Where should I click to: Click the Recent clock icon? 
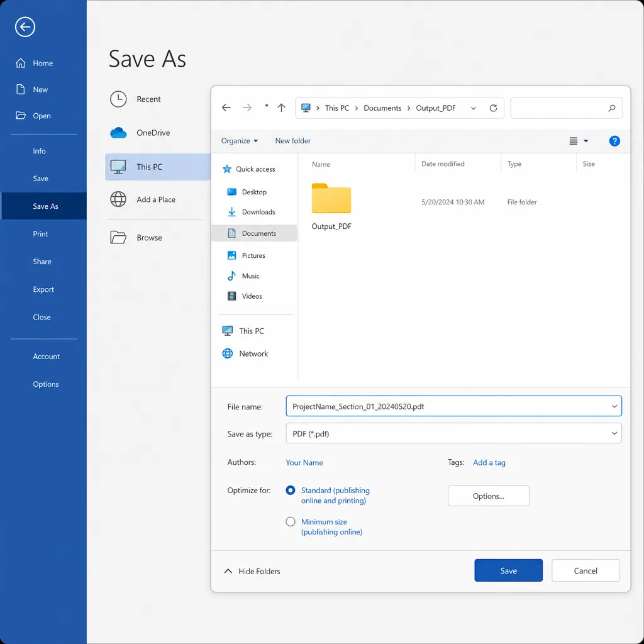coord(118,99)
